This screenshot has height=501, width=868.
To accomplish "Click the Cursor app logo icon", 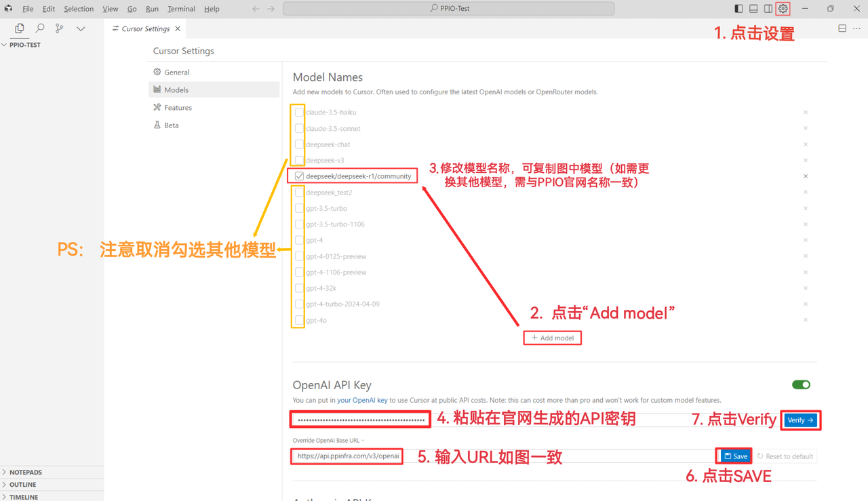I will click(x=8, y=9).
